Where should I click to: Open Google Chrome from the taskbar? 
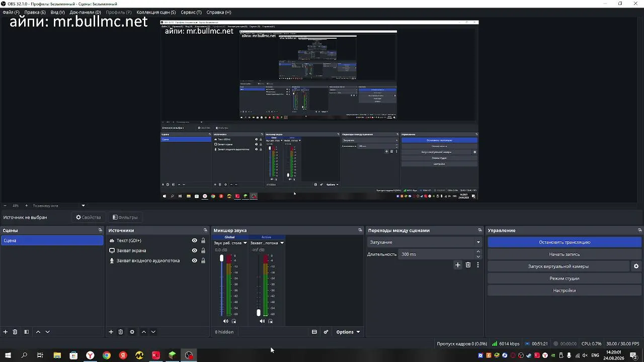107,355
